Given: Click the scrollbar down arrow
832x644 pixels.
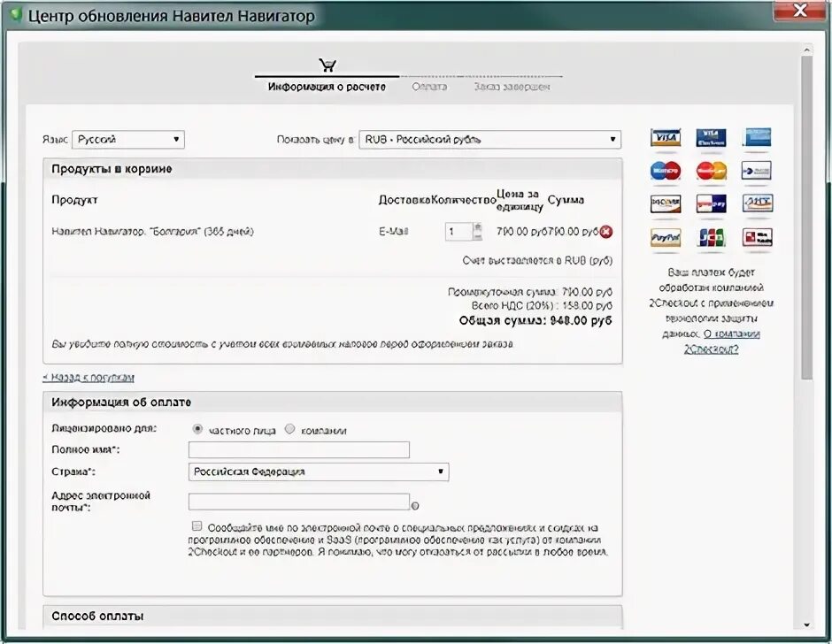Looking at the screenshot, I should pyautogui.click(x=806, y=625).
